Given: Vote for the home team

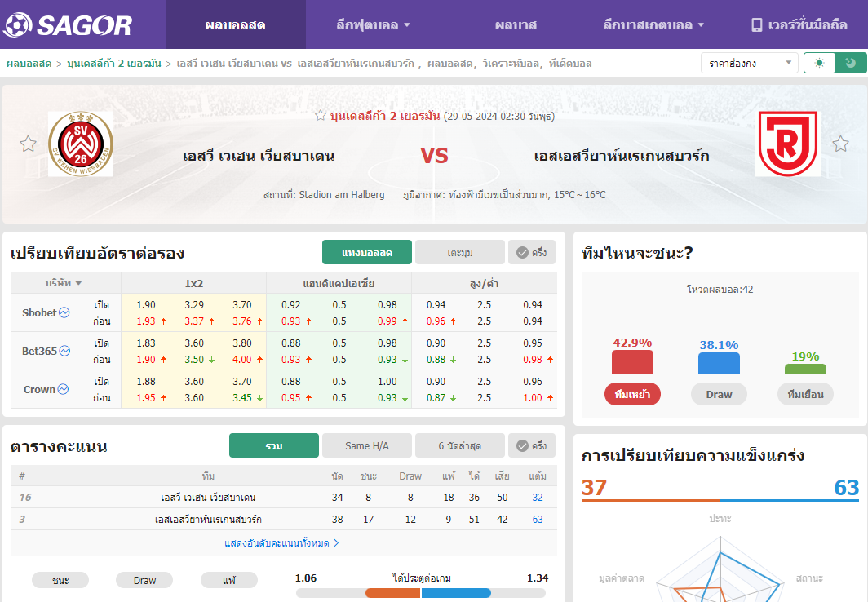Looking at the screenshot, I should (x=632, y=394).
